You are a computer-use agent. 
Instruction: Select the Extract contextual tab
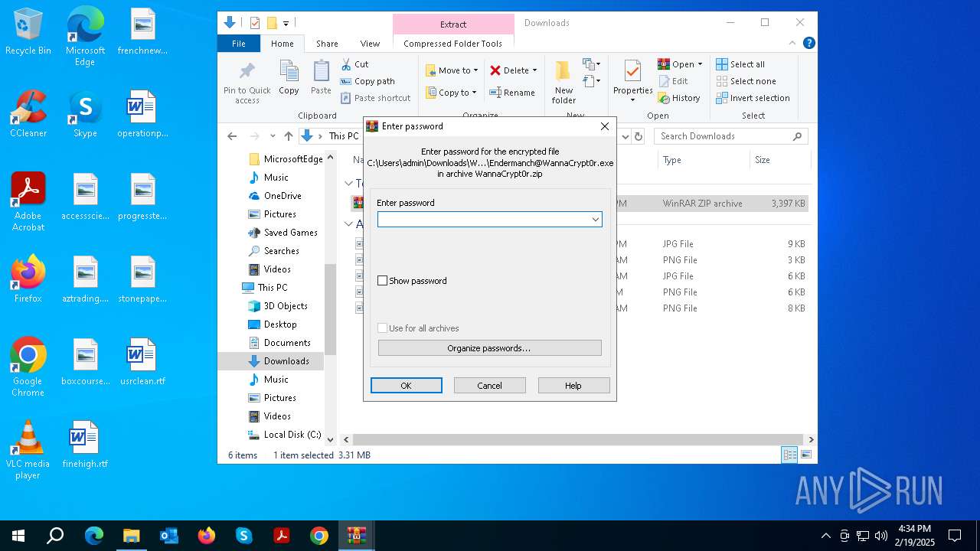tap(453, 24)
